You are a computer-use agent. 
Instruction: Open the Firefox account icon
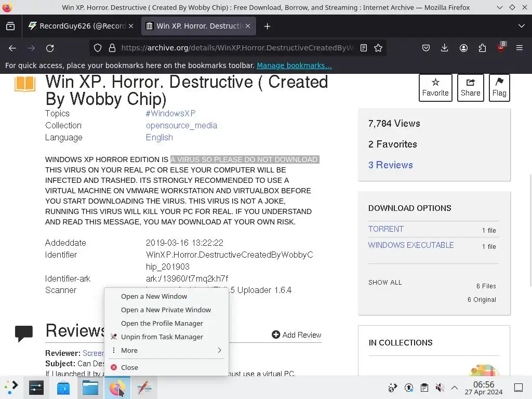pyautogui.click(x=463, y=48)
